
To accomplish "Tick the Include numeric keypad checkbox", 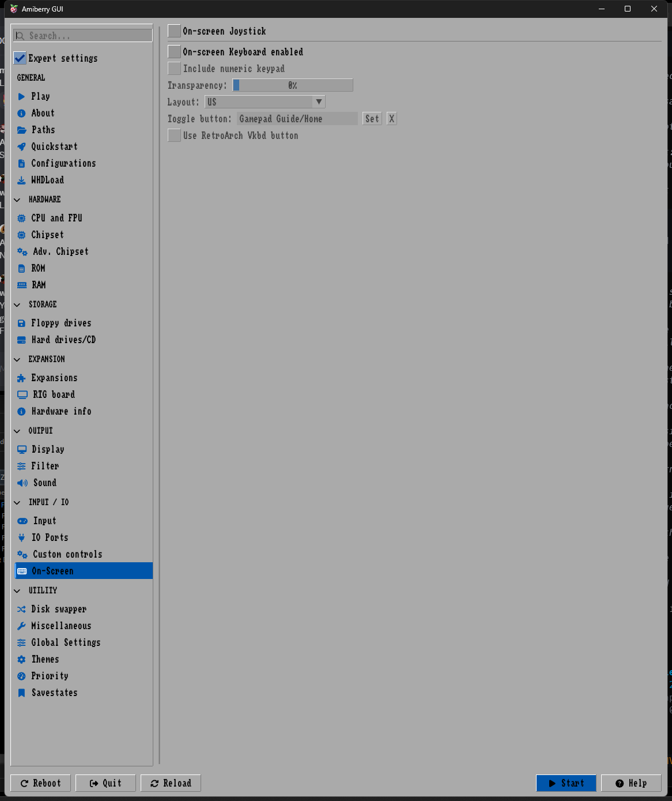I will 174,68.
